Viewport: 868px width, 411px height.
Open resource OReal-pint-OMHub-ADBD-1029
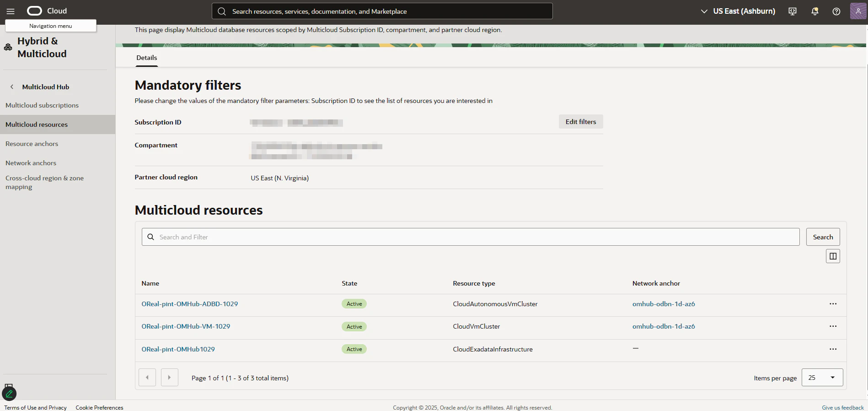tap(190, 304)
